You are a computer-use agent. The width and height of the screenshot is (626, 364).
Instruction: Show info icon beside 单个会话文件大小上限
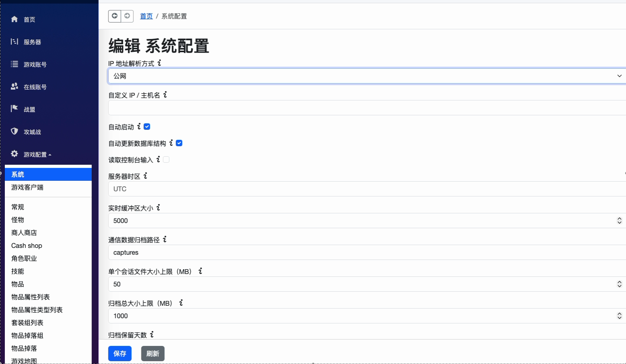[x=200, y=271]
